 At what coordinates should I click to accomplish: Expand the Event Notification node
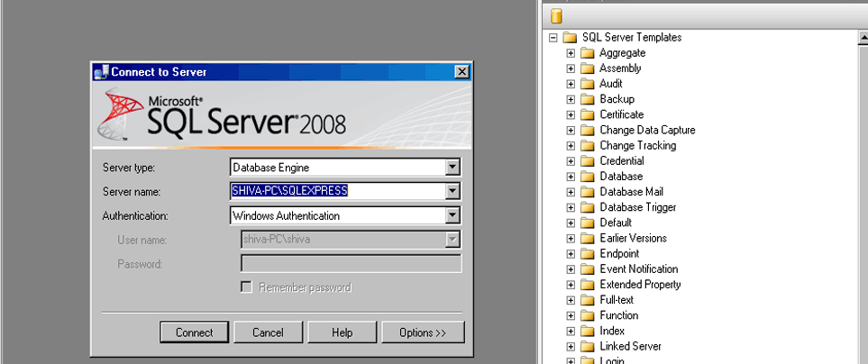pos(571,269)
